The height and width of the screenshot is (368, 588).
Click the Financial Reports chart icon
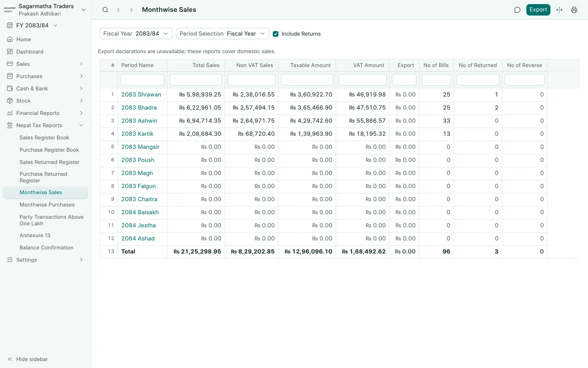10,113
